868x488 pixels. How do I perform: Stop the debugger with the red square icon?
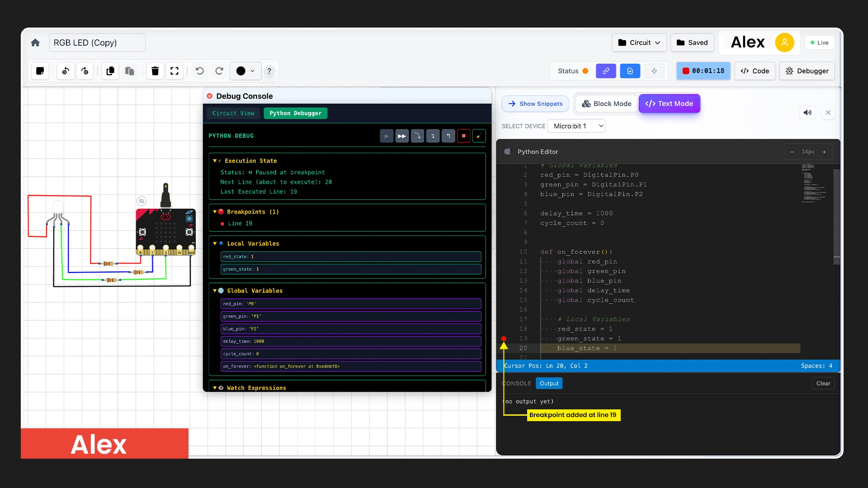(x=464, y=136)
